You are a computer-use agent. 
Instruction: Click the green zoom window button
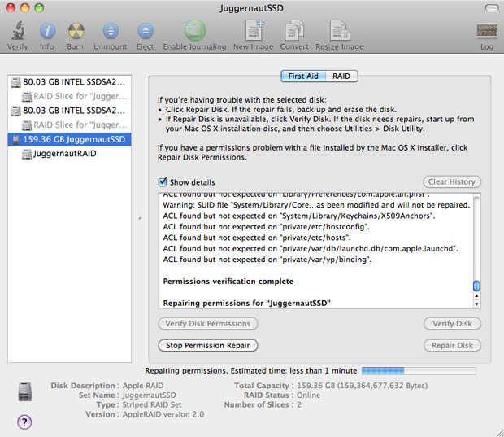point(39,7)
